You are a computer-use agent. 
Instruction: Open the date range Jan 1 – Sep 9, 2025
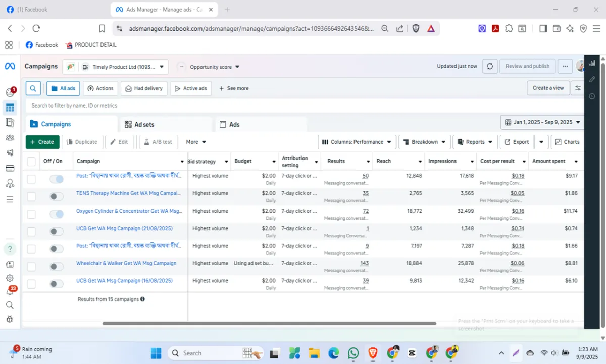point(542,122)
